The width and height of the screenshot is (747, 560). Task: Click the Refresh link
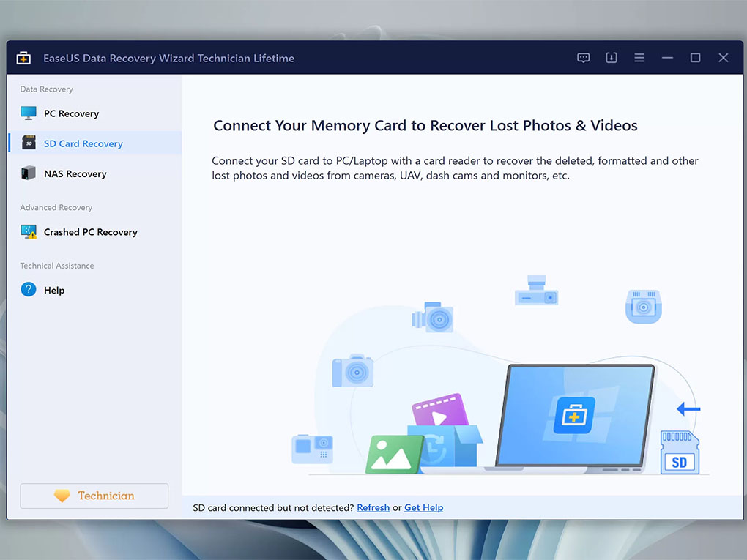pos(373,507)
